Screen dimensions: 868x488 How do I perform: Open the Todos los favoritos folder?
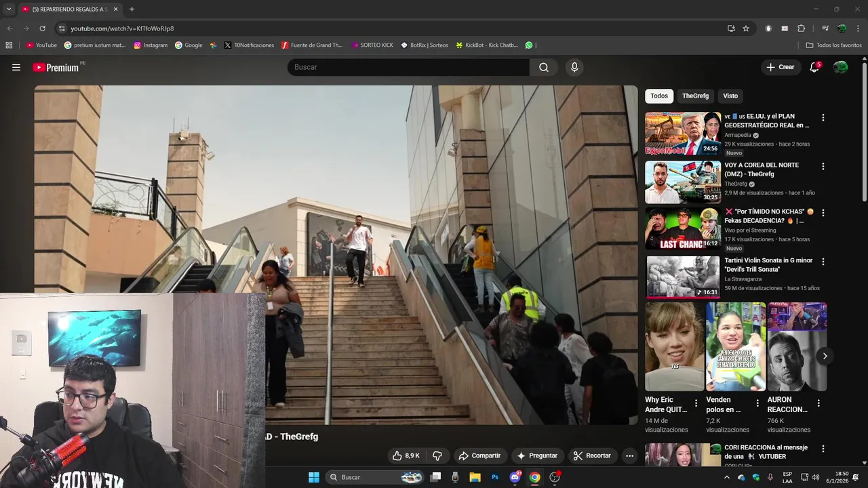(833, 45)
